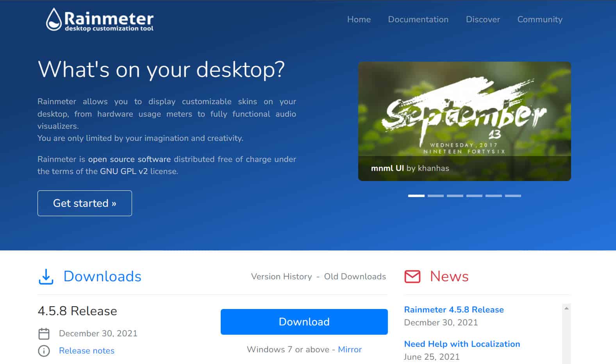
Task: Select the fourth carousel slide indicator
Action: click(x=474, y=196)
